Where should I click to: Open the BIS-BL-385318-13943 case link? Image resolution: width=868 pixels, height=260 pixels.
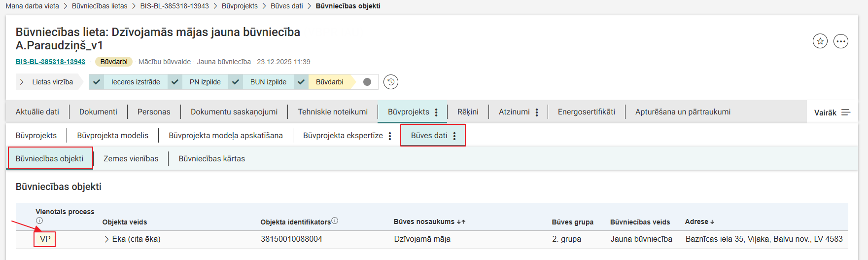click(x=50, y=62)
